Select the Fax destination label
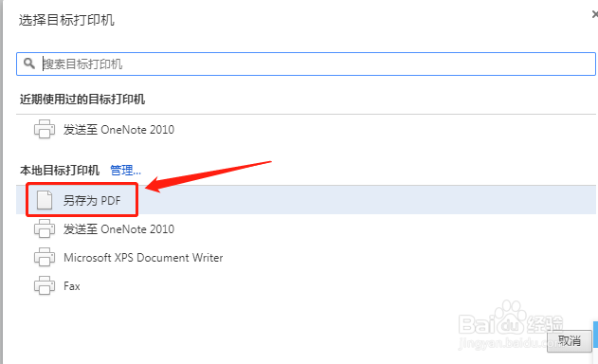Image resolution: width=598 pixels, height=364 pixels. pyautogui.click(x=72, y=286)
